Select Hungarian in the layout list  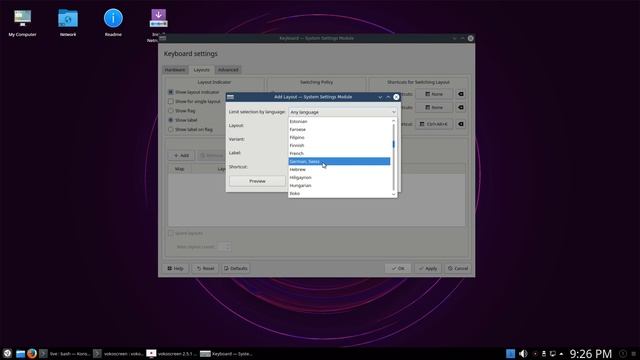pyautogui.click(x=339, y=185)
